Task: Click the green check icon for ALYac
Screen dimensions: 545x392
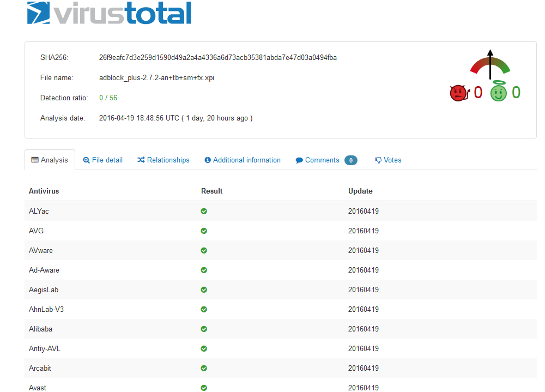Action: pos(204,211)
